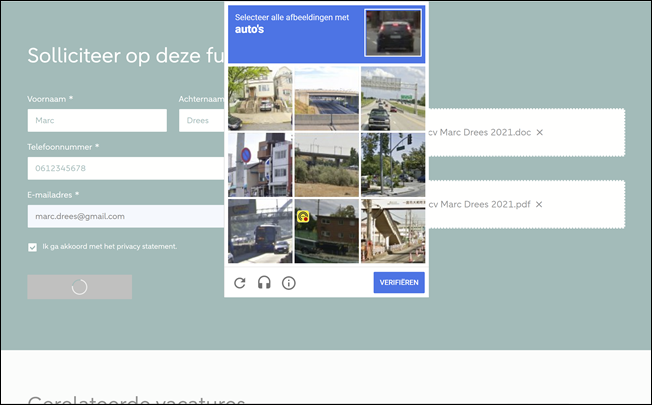
Task: Click the cv Marc Drees 2021.doc file name
Action: [x=478, y=132]
